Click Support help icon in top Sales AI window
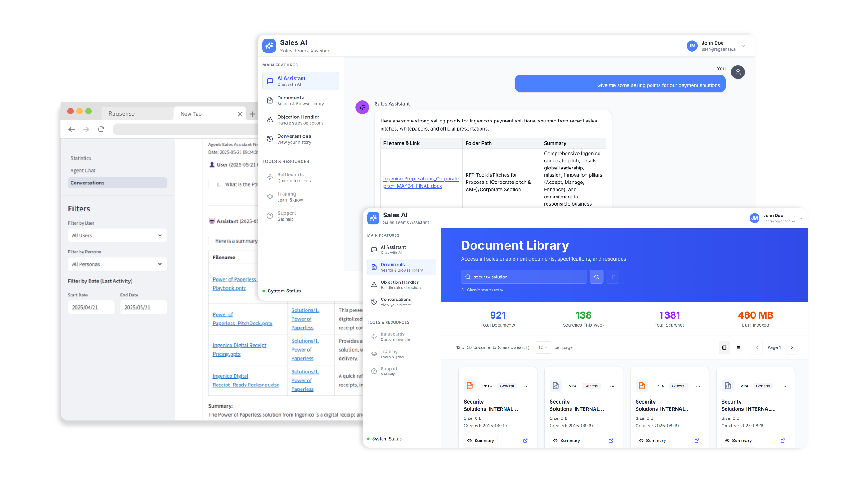The height and width of the screenshot is (488, 868). click(x=269, y=216)
